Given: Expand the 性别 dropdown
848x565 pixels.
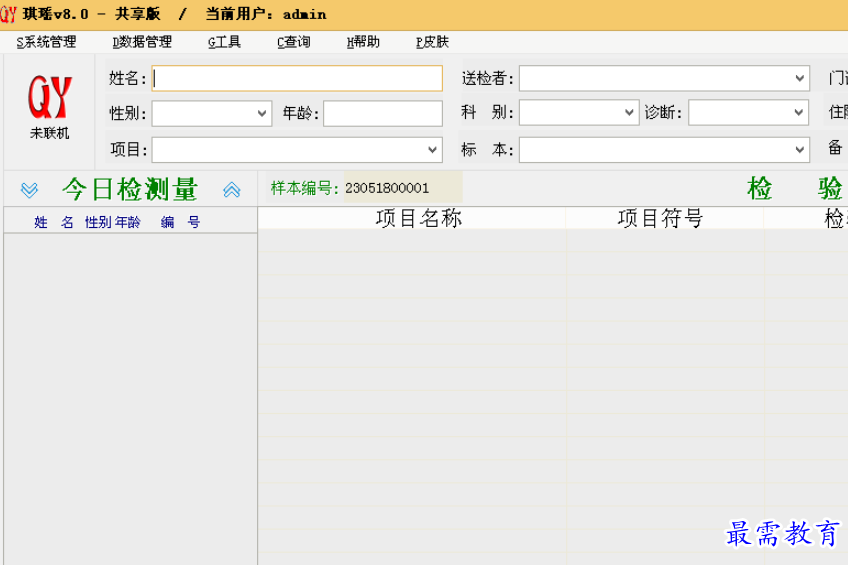Looking at the screenshot, I should 262,114.
